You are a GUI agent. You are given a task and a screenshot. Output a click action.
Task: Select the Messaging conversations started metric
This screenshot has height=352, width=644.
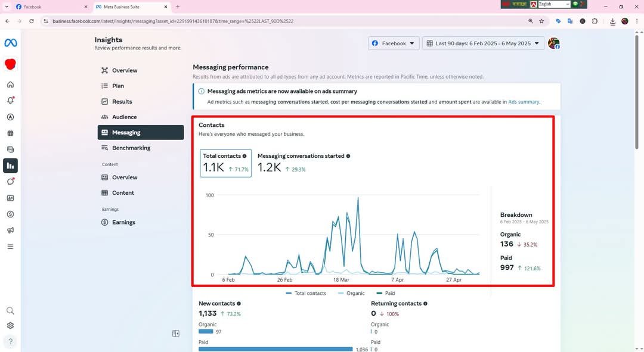(301, 156)
